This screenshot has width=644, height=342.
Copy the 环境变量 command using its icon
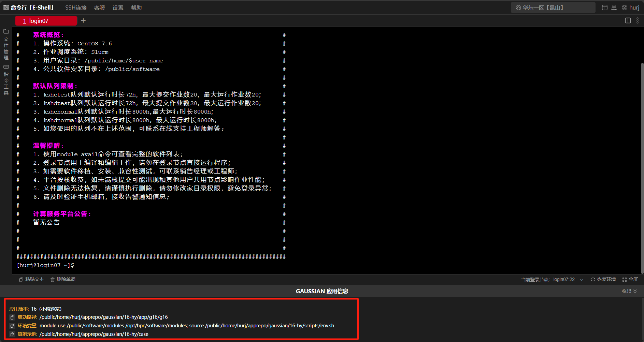pos(12,326)
